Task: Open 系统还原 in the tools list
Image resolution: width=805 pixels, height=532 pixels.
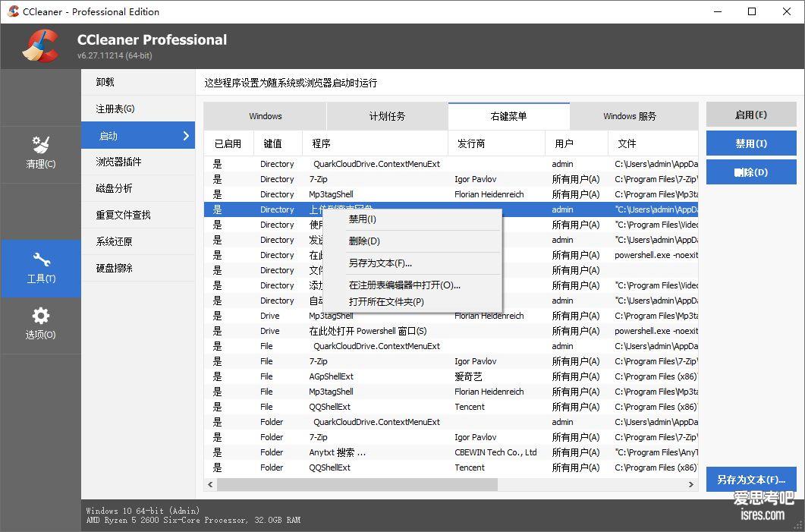Action: point(138,242)
